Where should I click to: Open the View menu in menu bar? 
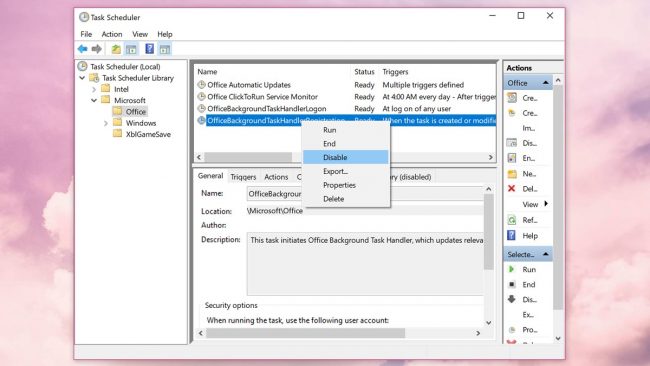(140, 34)
